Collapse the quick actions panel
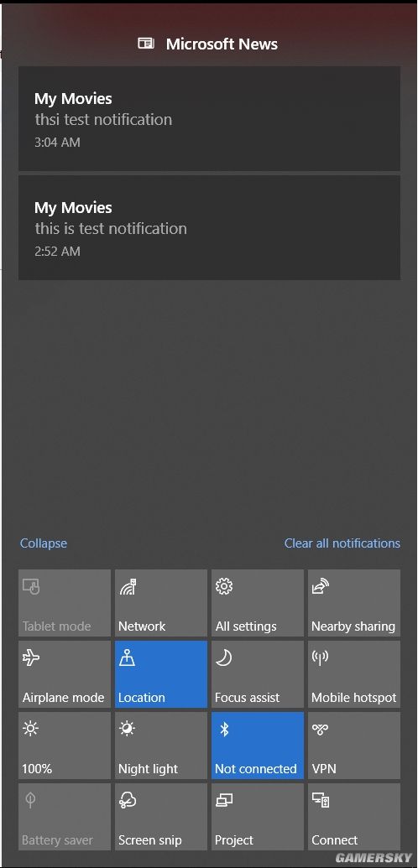 coord(44,543)
